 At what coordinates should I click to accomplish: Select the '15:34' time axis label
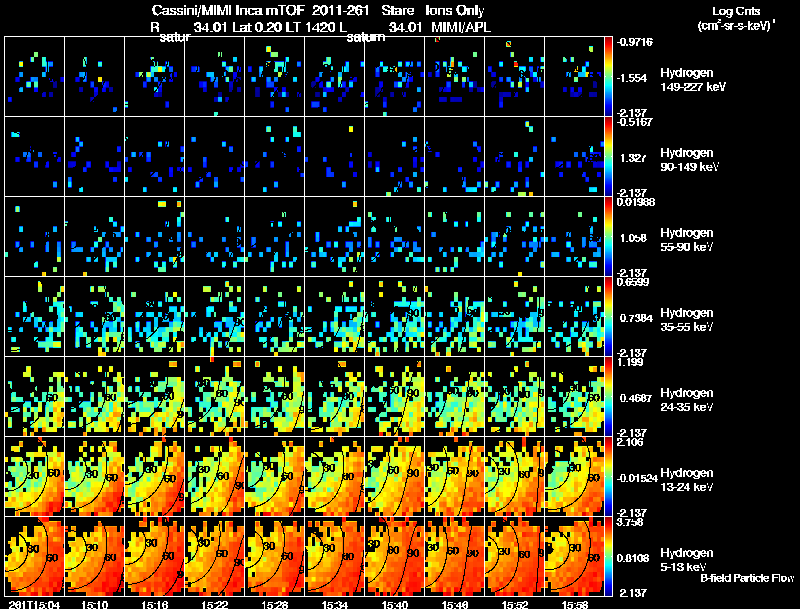click(335, 605)
